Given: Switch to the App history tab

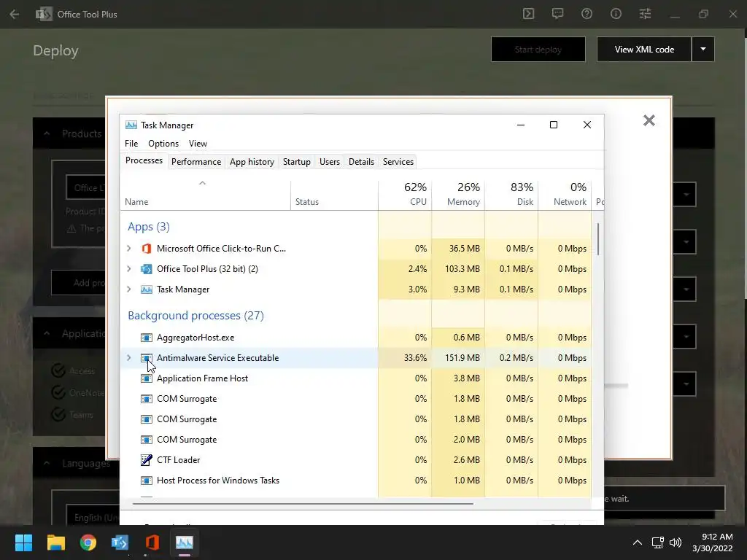Looking at the screenshot, I should (x=252, y=162).
